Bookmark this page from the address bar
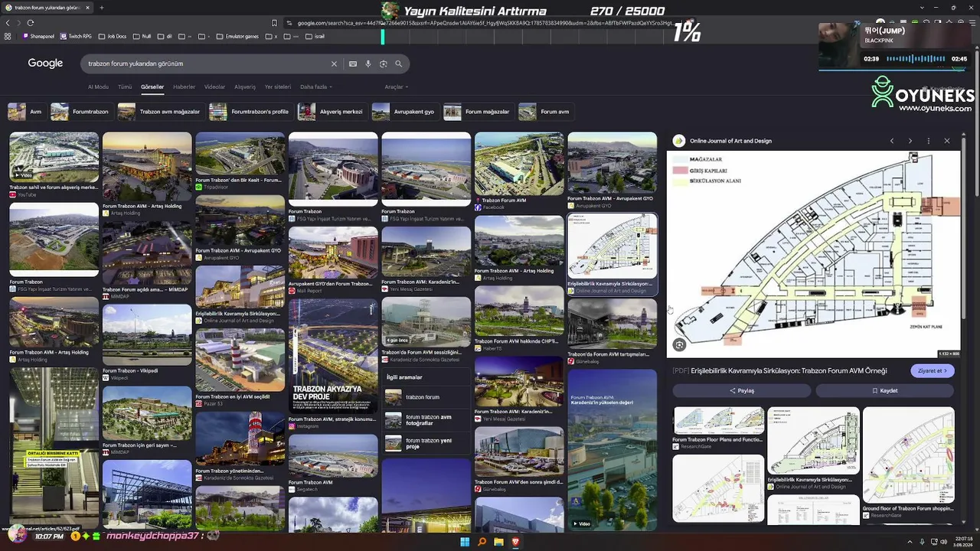The image size is (980, 551). pyautogui.click(x=274, y=24)
